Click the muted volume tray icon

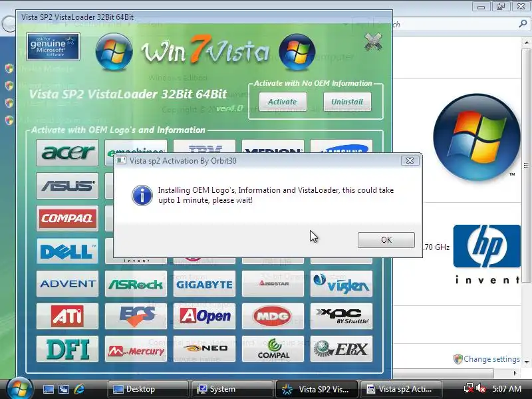[481, 388]
